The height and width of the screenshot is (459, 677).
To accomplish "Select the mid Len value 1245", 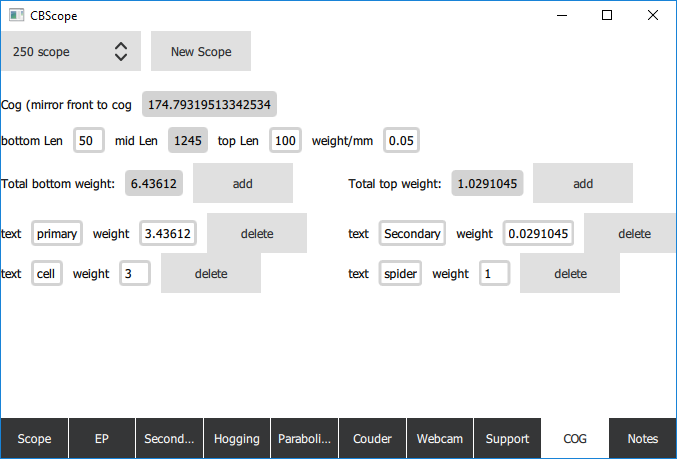I will (188, 140).
